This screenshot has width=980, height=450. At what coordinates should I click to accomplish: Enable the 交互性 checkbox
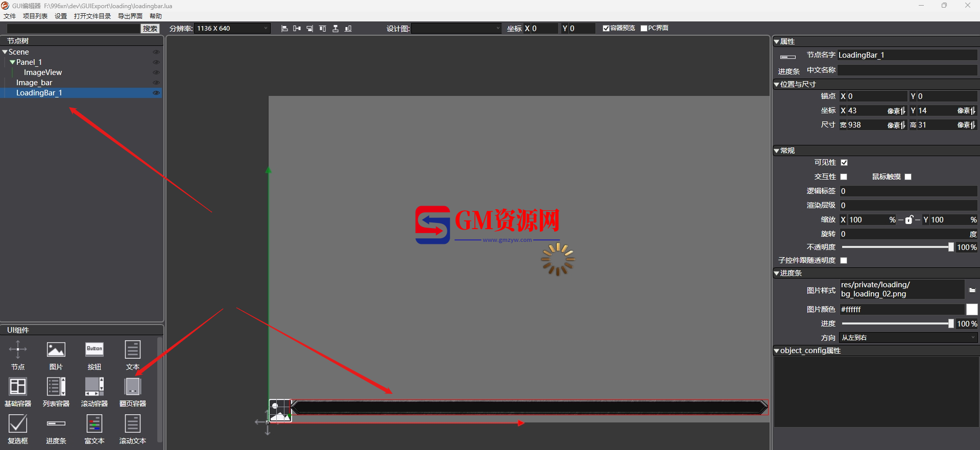(844, 177)
